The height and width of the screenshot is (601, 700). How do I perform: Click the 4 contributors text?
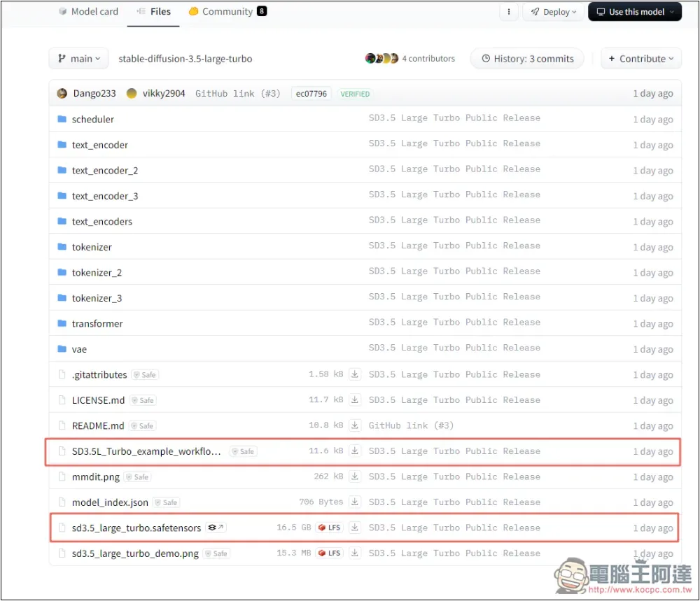[428, 59]
